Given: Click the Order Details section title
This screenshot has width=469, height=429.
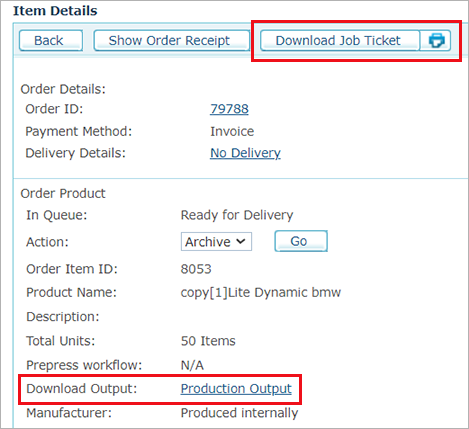Looking at the screenshot, I should click(63, 89).
